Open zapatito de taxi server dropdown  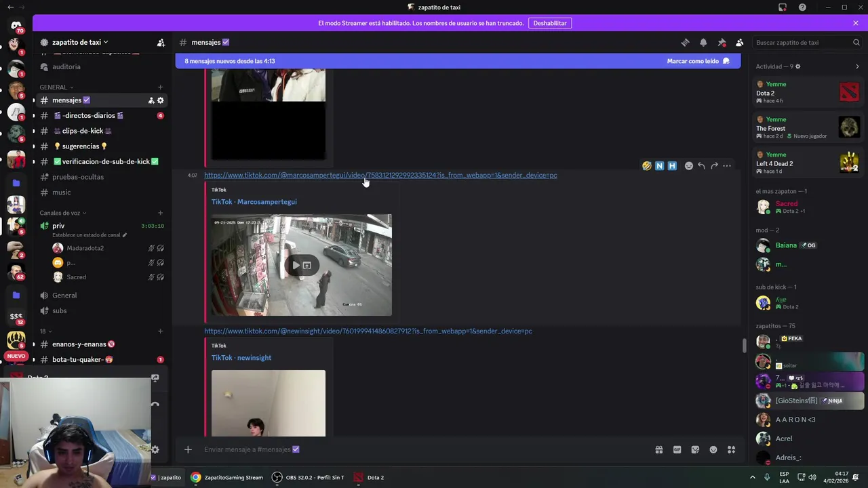[81, 42]
